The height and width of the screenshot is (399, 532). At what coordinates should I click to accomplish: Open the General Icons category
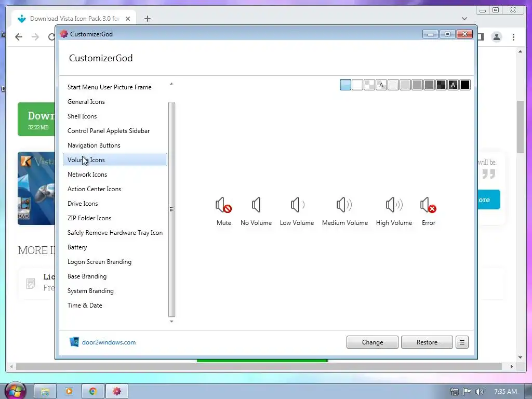[115, 102]
